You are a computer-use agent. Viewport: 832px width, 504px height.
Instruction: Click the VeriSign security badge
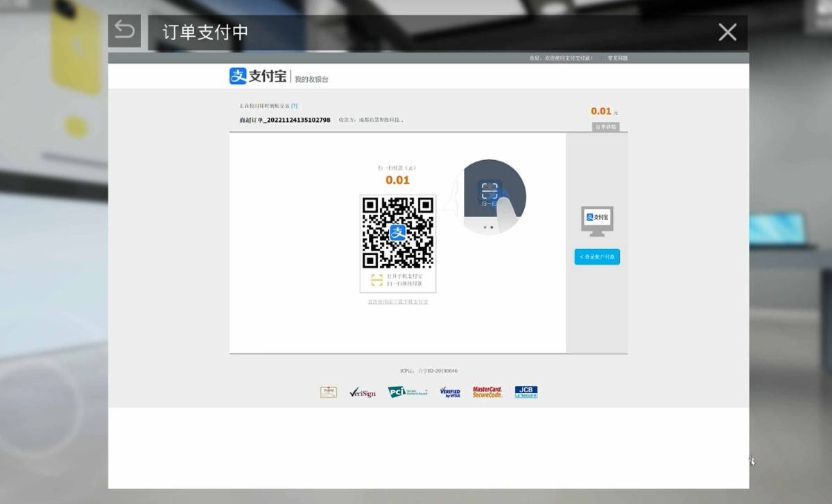363,392
